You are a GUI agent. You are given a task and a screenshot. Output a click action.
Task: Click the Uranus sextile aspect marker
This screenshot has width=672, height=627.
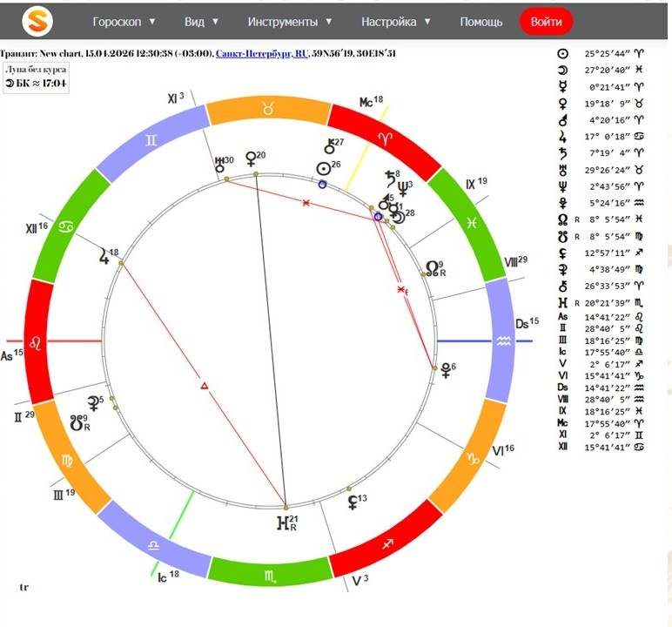pyautogui.click(x=306, y=203)
